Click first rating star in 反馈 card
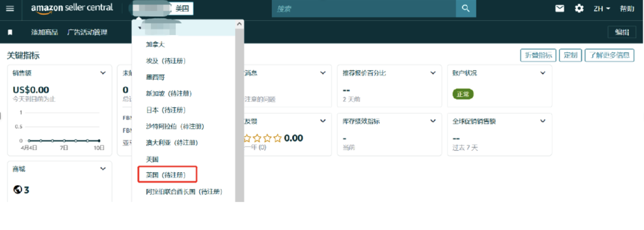Image resolution: width=644 pixels, height=230 pixels. pyautogui.click(x=247, y=138)
